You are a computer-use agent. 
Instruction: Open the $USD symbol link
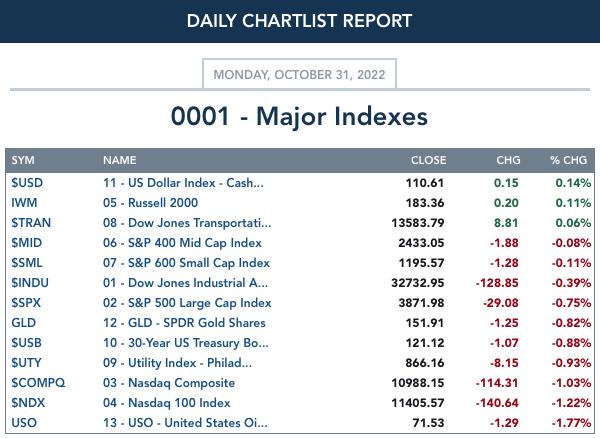point(27,183)
